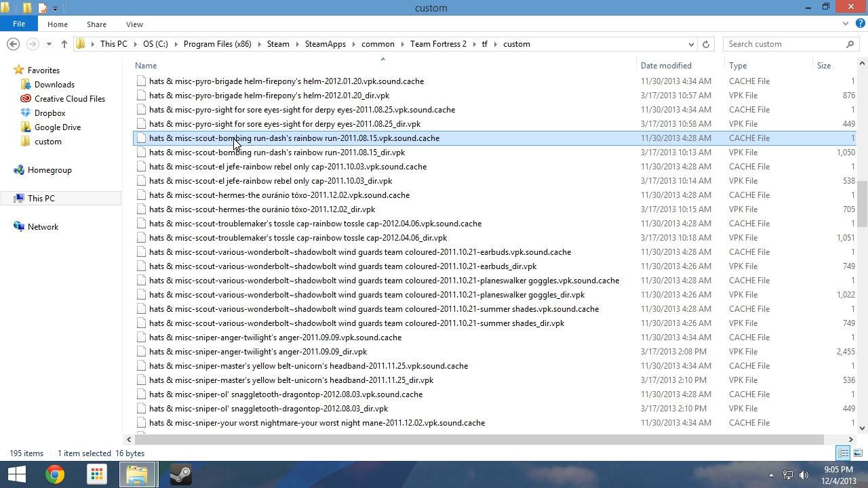Click common breadcrumb segment
Screen dimensions: 868x488
(x=378, y=44)
